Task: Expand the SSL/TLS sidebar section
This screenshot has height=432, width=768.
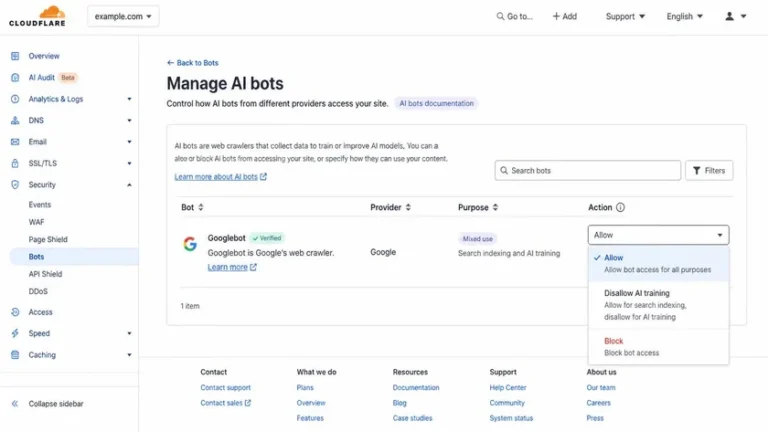Action: pyautogui.click(x=129, y=163)
